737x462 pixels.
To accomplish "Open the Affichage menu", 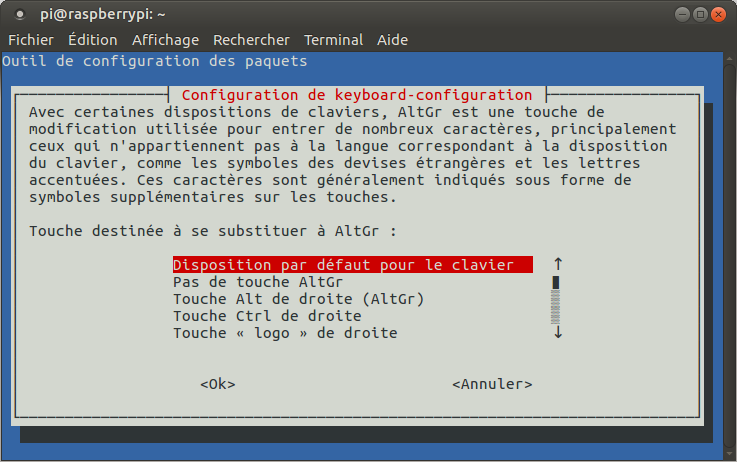I will (x=165, y=40).
